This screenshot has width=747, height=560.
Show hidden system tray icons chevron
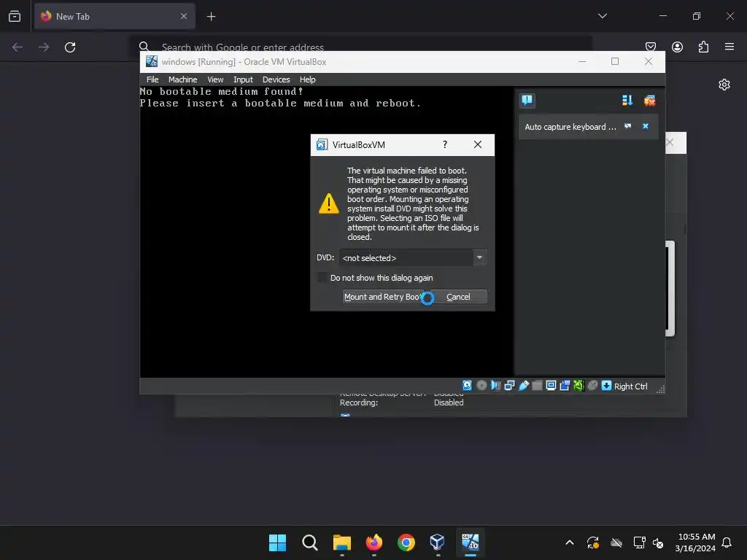569,542
